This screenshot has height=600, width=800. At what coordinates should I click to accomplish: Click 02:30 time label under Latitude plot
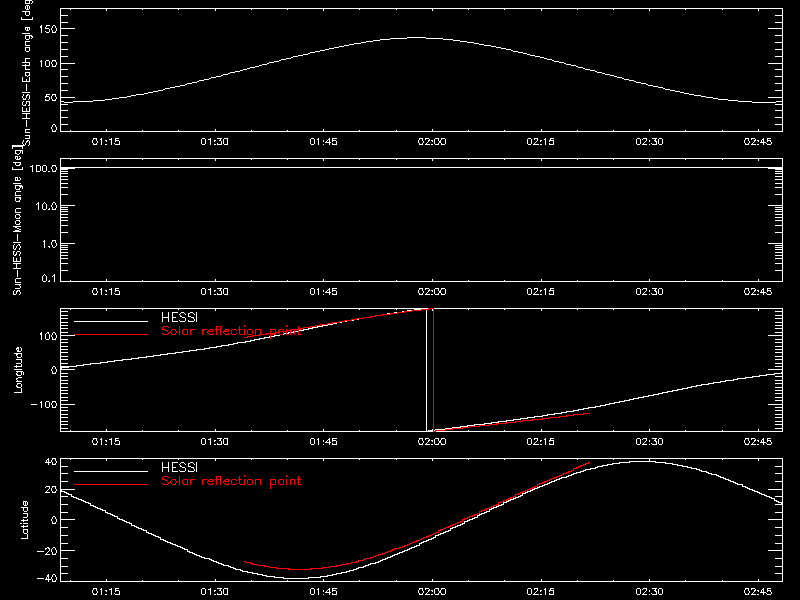point(649,592)
